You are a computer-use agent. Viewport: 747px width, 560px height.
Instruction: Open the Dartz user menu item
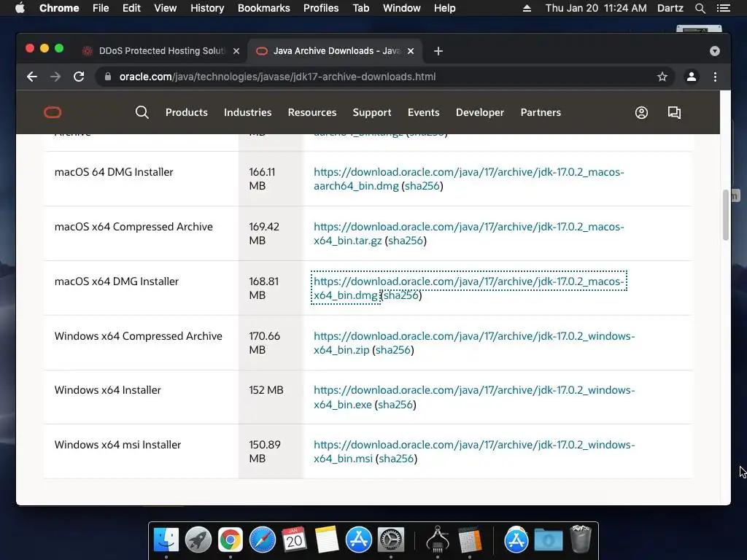pyautogui.click(x=670, y=8)
